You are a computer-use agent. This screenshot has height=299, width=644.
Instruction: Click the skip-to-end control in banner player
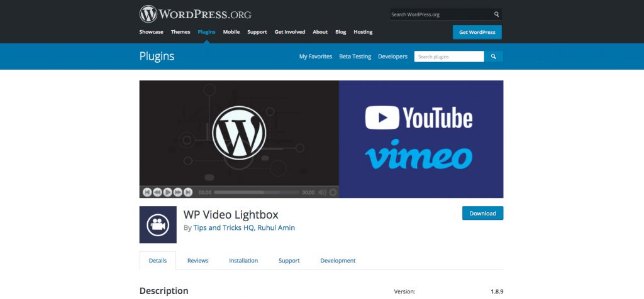188,192
